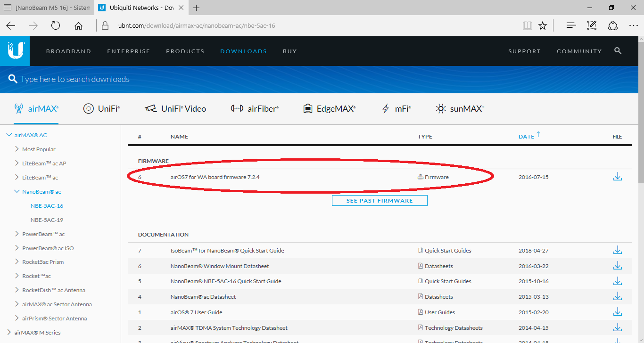Select the airFiber category tab
Image resolution: width=644 pixels, height=343 pixels.
pyautogui.click(x=255, y=109)
